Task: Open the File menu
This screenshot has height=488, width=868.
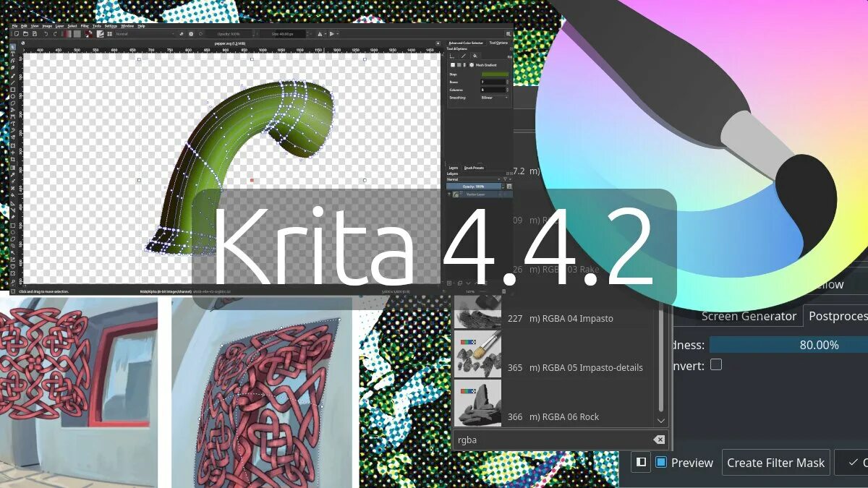Action: [14, 26]
